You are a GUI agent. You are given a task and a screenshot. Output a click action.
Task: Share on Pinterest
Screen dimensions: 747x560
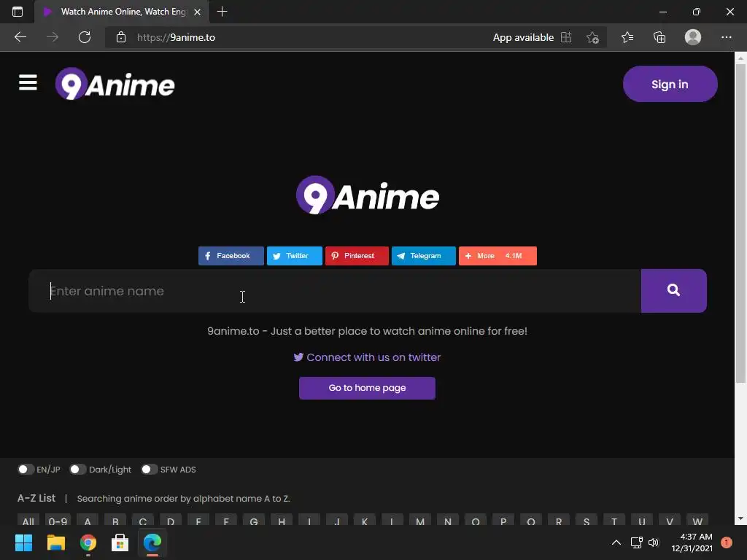point(357,256)
